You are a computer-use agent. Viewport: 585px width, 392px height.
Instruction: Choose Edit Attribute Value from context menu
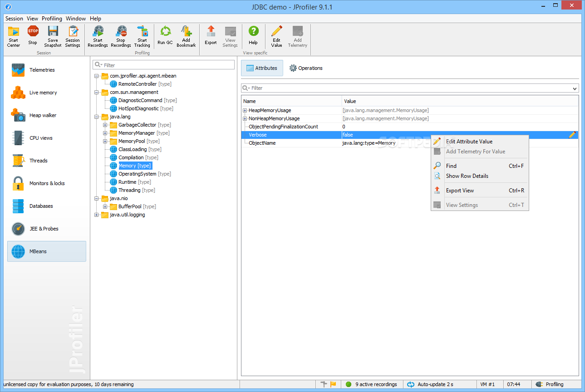tap(480, 142)
